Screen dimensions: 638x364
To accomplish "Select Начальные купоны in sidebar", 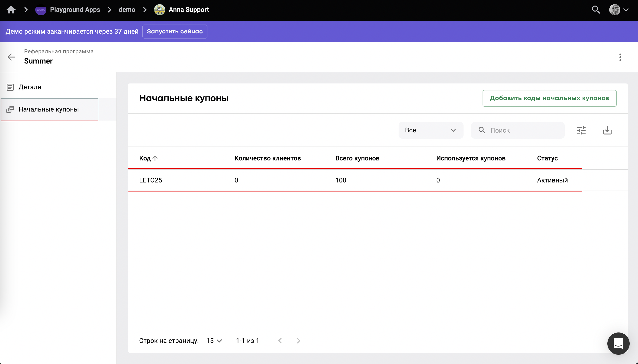I will pyautogui.click(x=48, y=109).
